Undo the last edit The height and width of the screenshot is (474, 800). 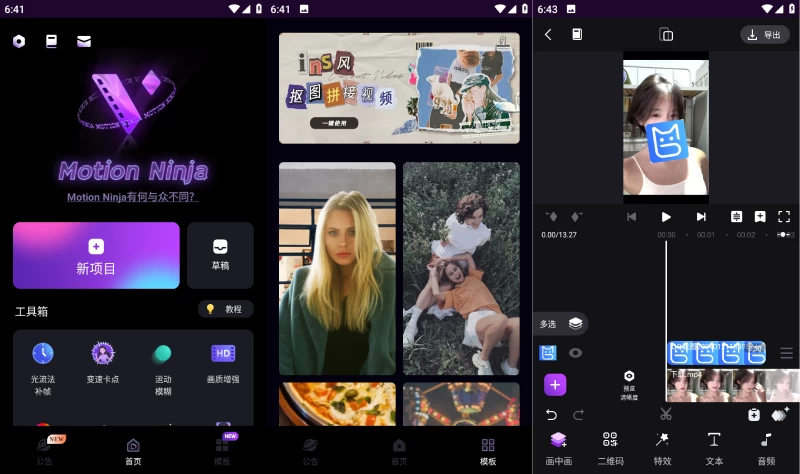click(x=552, y=415)
